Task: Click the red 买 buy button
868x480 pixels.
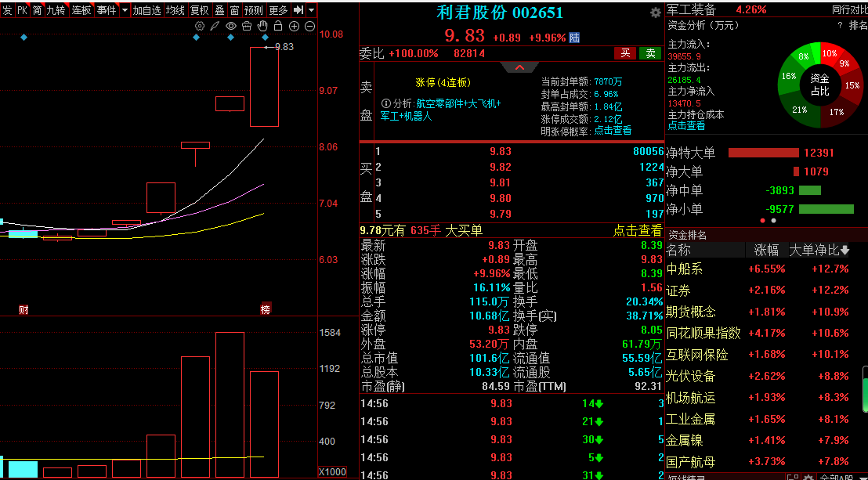Action: click(625, 53)
